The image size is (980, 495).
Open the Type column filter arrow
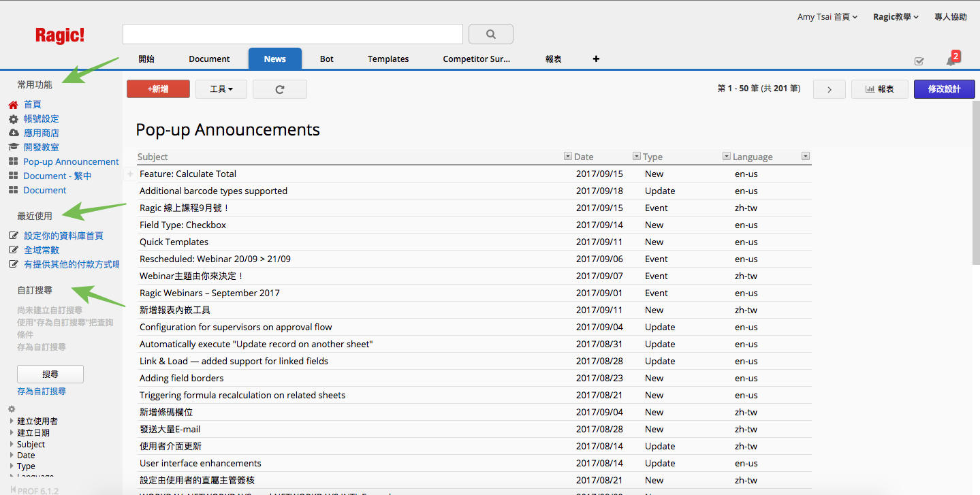point(727,157)
